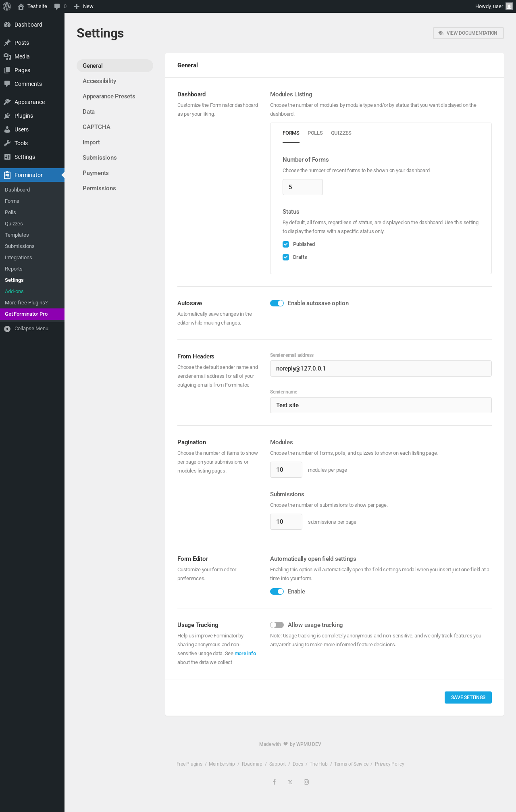
Task: Open the View Documentation button
Action: (468, 33)
